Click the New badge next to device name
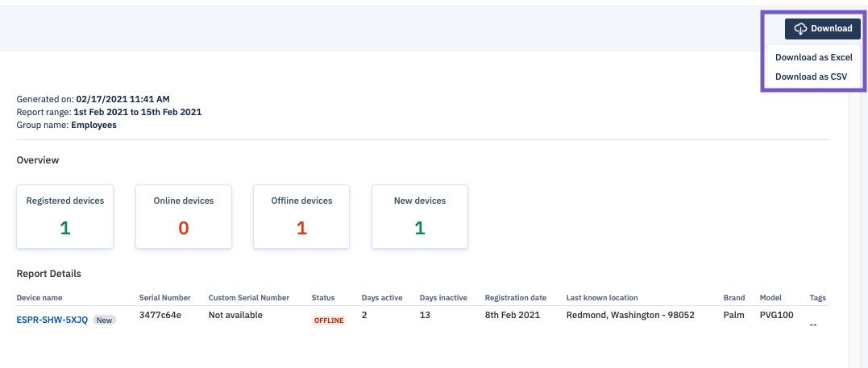868x368 pixels. point(105,320)
